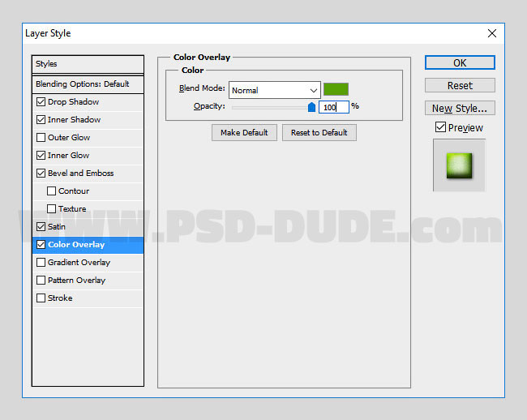Image resolution: width=527 pixels, height=420 pixels.
Task: Open the New Style dialog button
Action: [460, 108]
